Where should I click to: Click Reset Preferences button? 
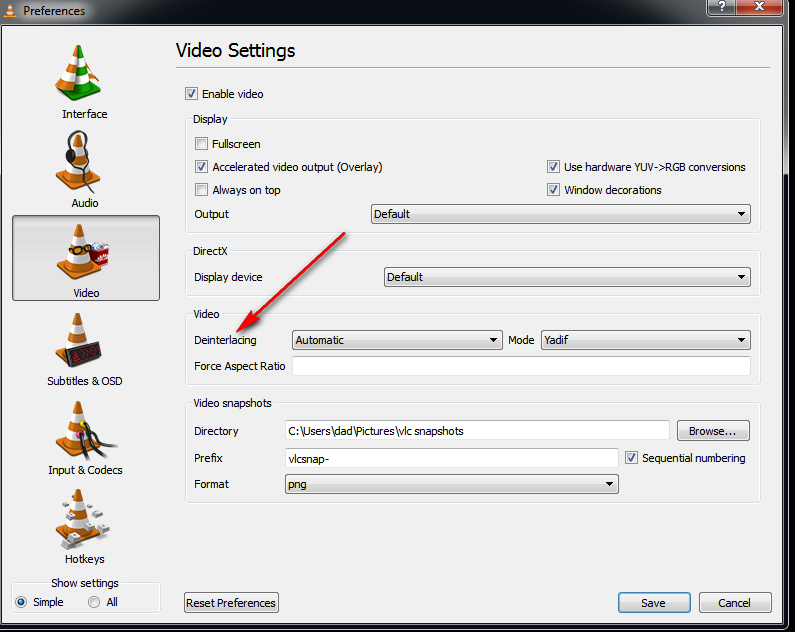[x=231, y=603]
